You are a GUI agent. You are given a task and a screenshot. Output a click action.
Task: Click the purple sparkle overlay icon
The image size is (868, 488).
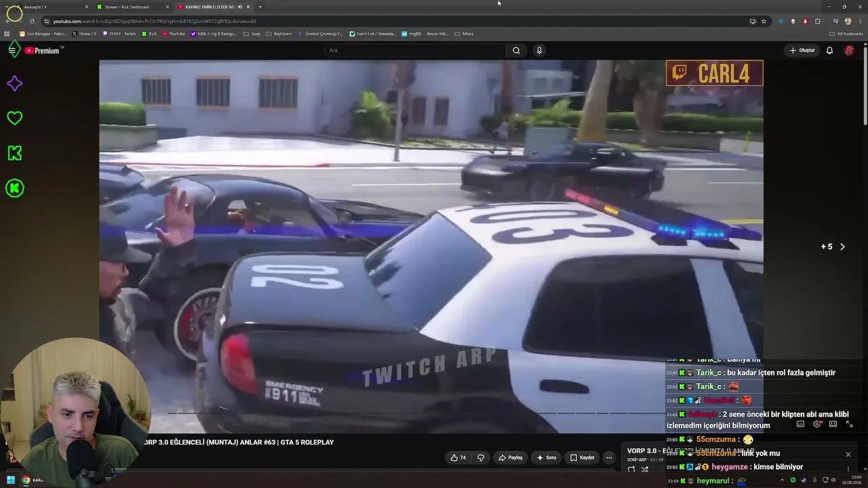[x=14, y=83]
